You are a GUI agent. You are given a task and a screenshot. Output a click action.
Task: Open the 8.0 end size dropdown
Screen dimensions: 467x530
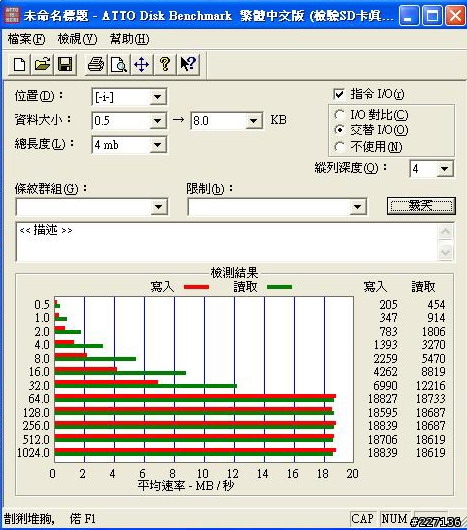[253, 121]
